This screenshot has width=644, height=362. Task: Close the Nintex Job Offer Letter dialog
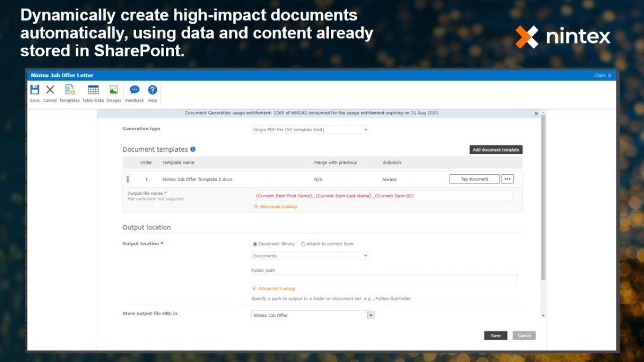coord(603,75)
